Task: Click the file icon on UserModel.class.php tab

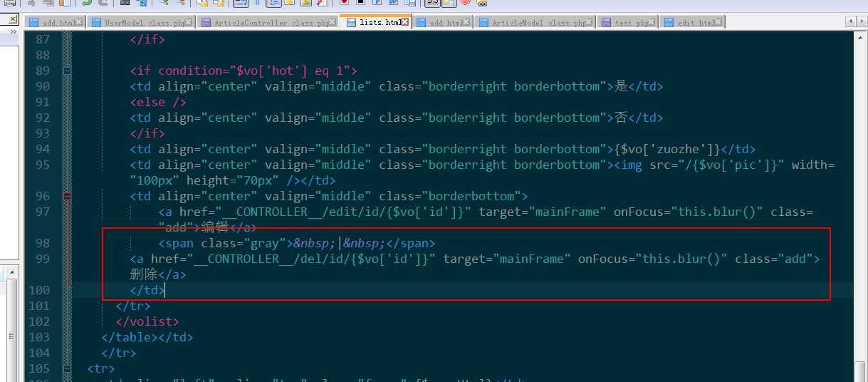Action: pyautogui.click(x=96, y=23)
